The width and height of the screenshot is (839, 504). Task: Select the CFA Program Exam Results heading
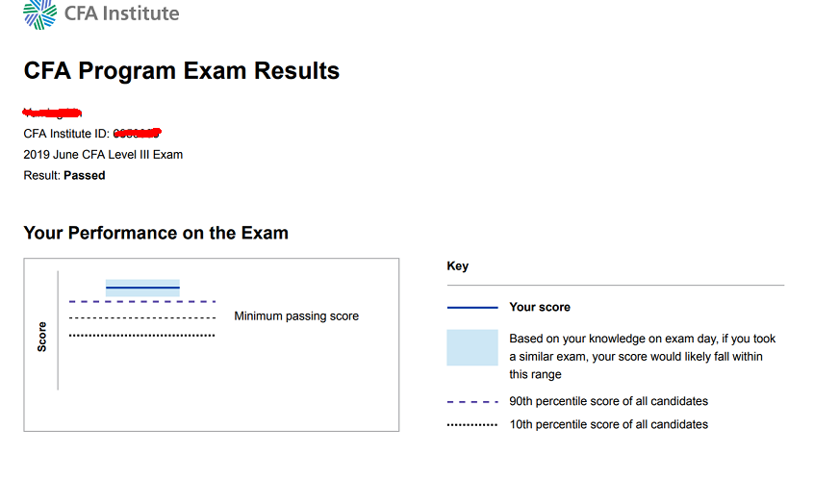pos(182,70)
